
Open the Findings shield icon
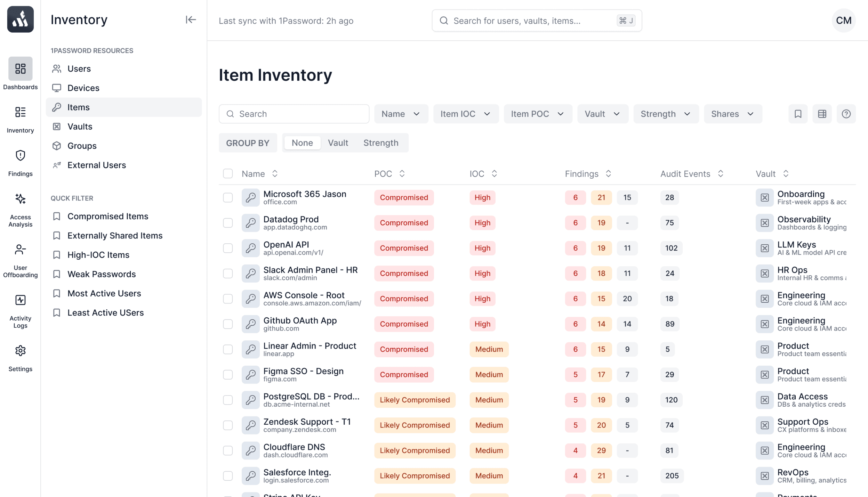[20, 155]
